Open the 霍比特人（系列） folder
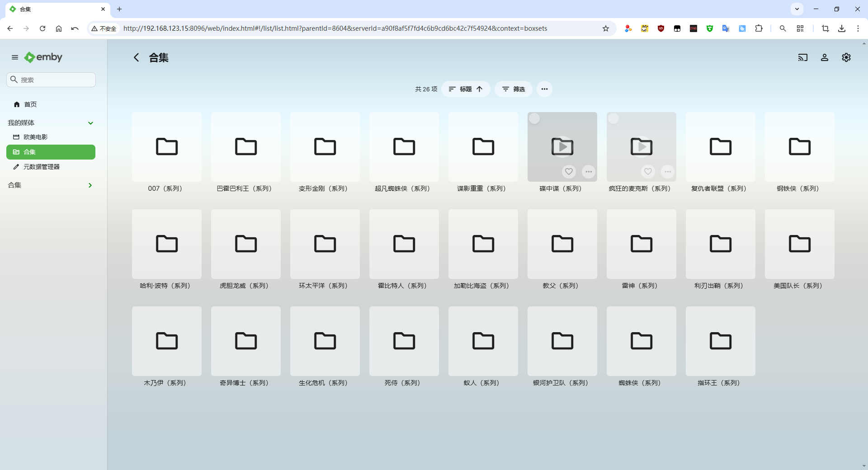 404,244
